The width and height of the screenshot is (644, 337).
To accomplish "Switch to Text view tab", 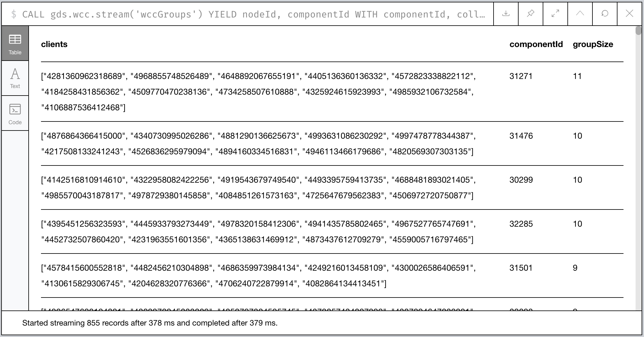I will pyautogui.click(x=15, y=78).
